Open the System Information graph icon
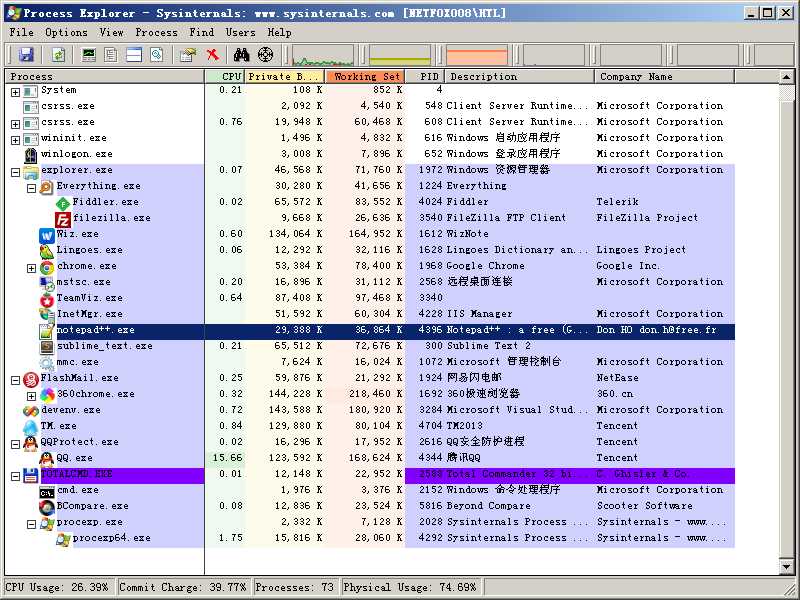Viewport: 800px width, 600px height. click(x=89, y=55)
